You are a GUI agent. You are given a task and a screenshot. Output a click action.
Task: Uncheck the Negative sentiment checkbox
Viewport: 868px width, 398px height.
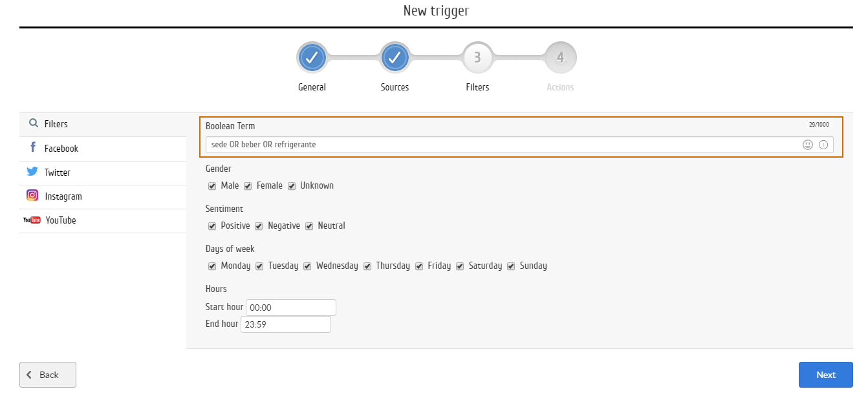point(259,226)
